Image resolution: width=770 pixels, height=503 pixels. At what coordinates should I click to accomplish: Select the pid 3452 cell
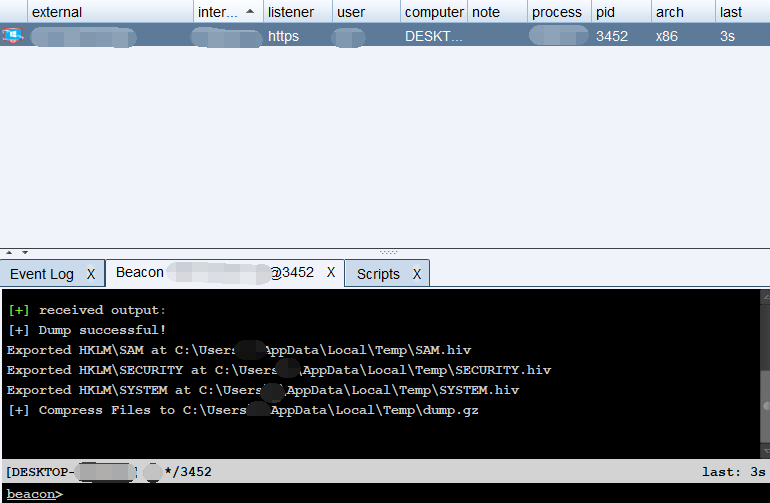[x=612, y=36]
